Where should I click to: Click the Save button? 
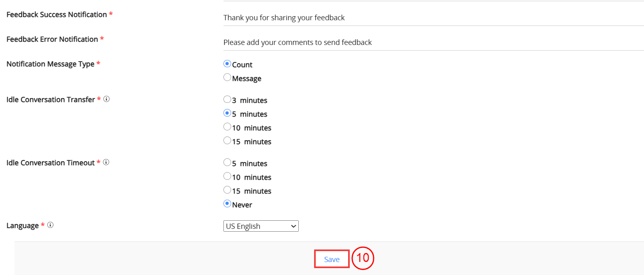click(332, 259)
